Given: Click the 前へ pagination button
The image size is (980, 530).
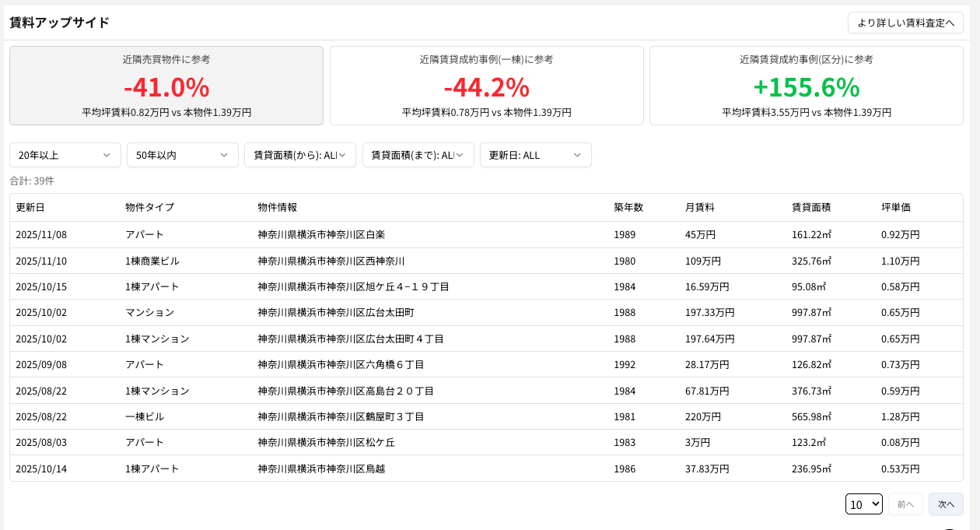Looking at the screenshot, I should (905, 504).
